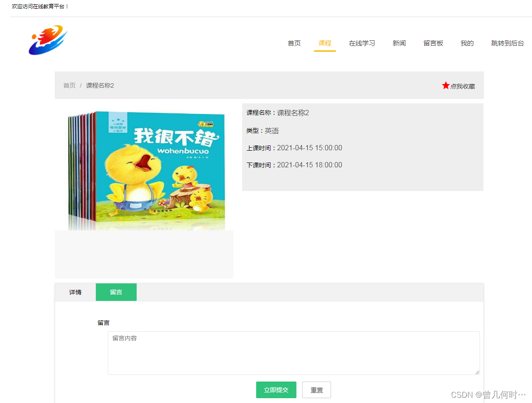Image resolution: width=532 pixels, height=403 pixels.
Task: Click the 课程名称：课程名称2 detail line
Action: pyautogui.click(x=278, y=113)
